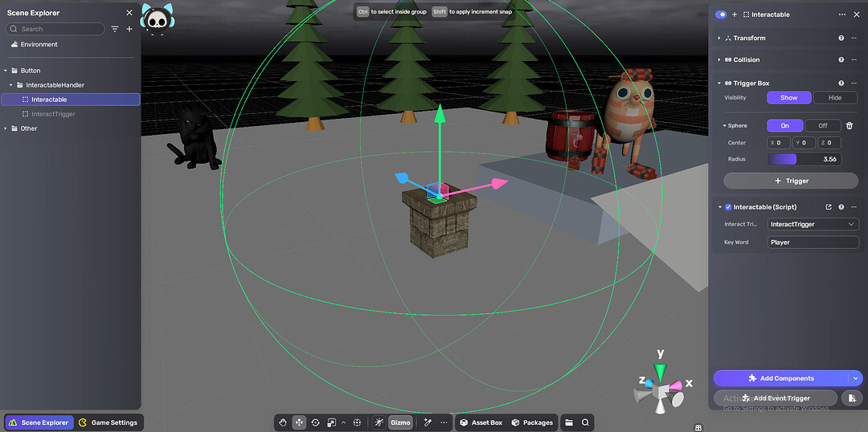
Task: Collapse the Button folder
Action: tap(6, 71)
